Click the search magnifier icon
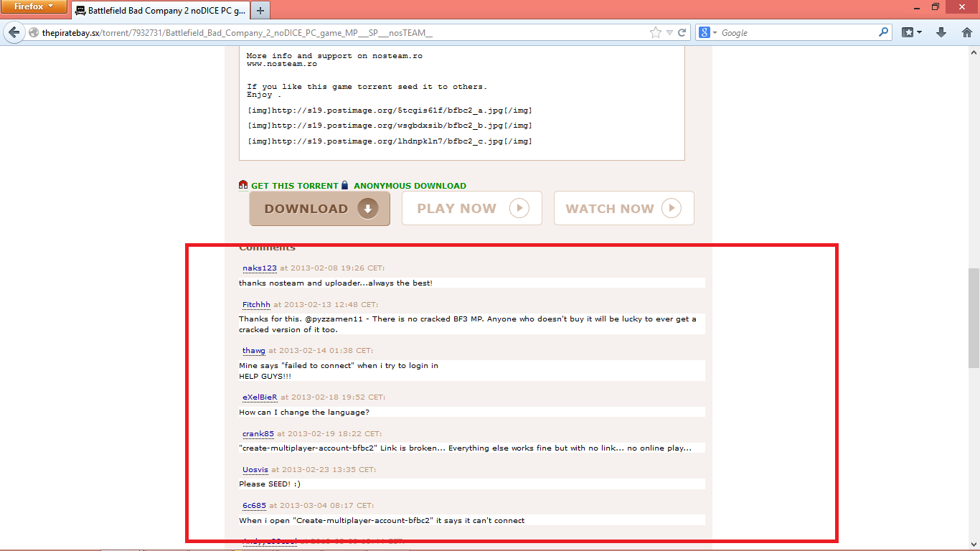Viewport: 980px width, 551px height. (x=884, y=32)
